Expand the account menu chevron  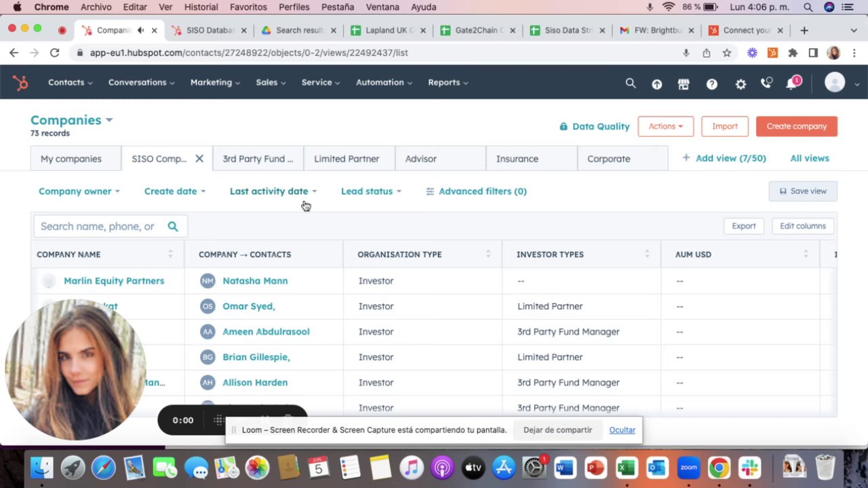[857, 84]
